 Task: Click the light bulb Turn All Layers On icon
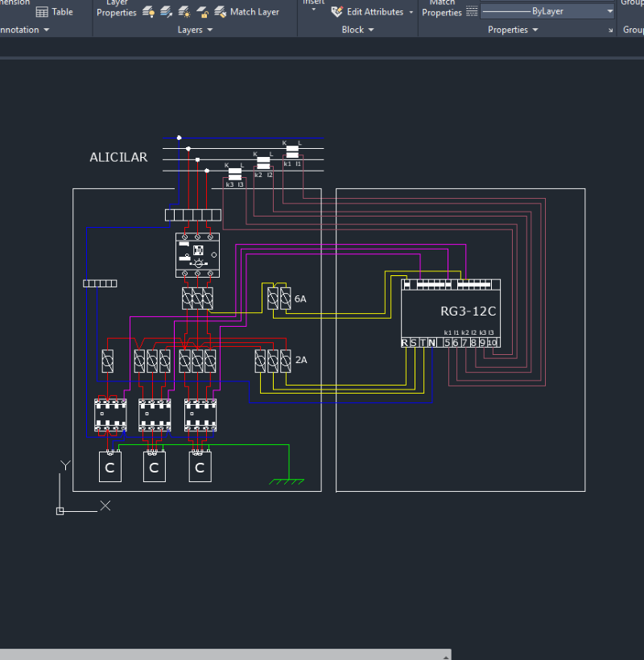tap(149, 12)
